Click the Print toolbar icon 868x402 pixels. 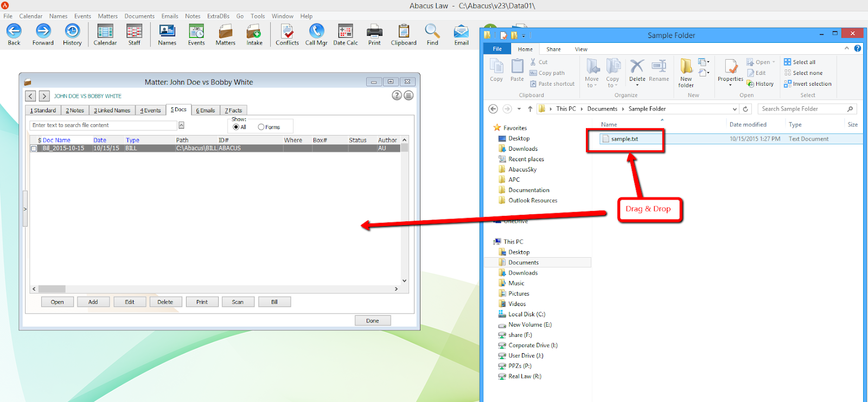pos(374,34)
